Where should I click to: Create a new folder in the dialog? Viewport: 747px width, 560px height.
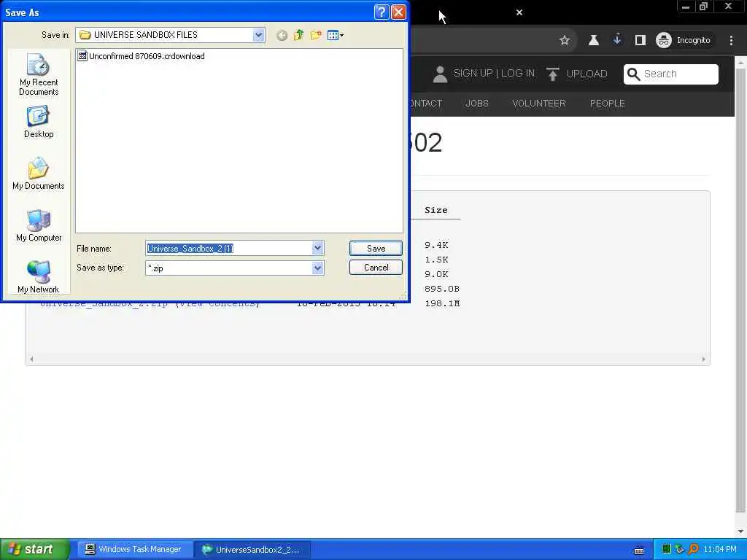(x=315, y=35)
